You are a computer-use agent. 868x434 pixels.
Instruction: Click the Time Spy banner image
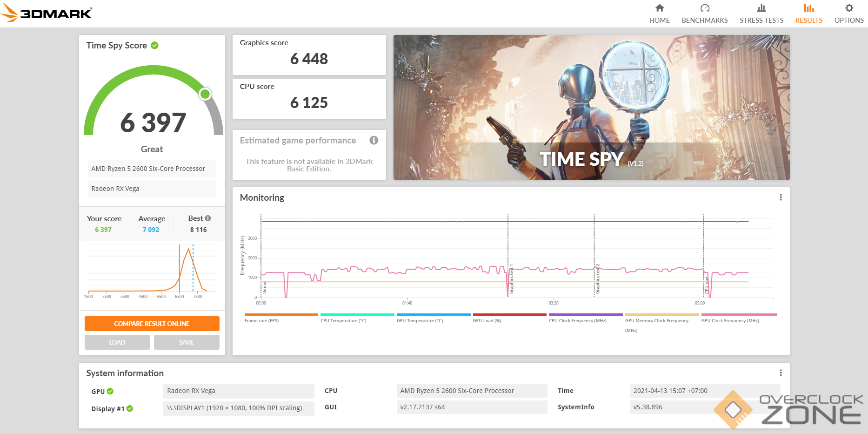point(591,107)
